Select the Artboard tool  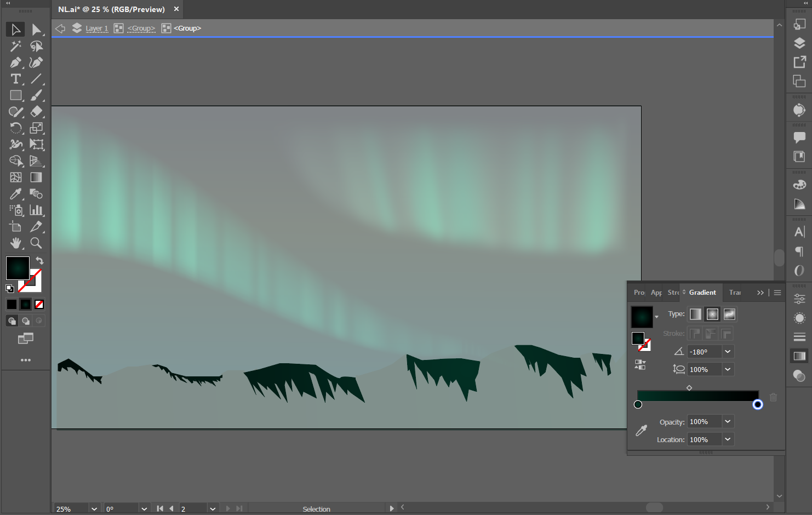[15, 227]
